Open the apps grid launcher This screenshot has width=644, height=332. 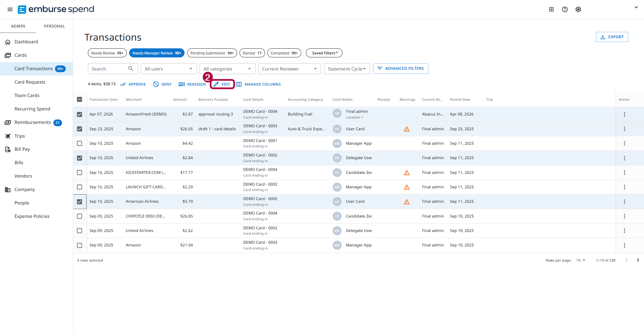(551, 9)
